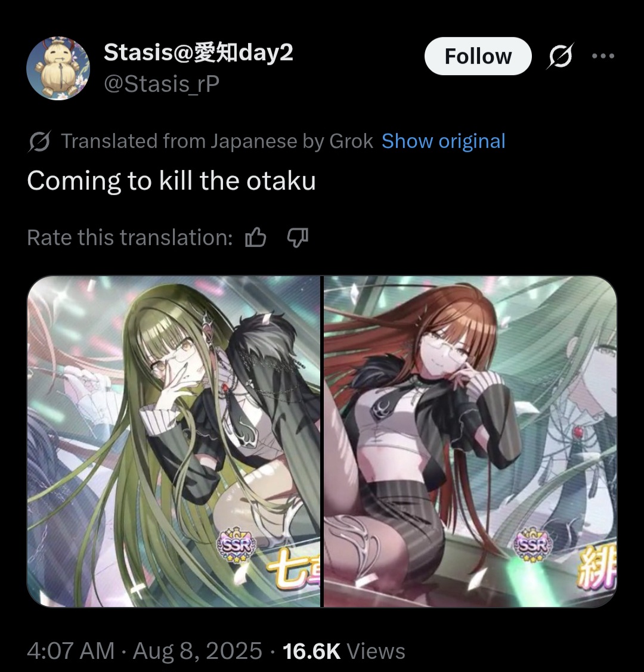
Task: Click the Translated from Japanese by Grok label
Action: click(x=217, y=141)
